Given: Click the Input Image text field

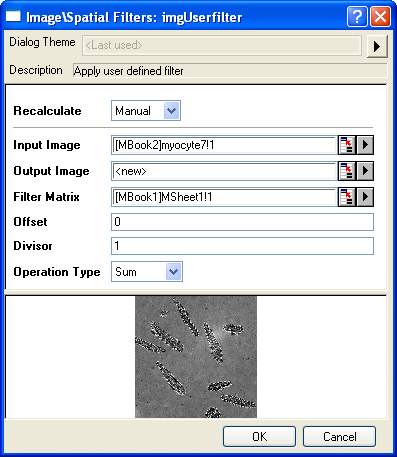Looking at the screenshot, I should 224,145.
